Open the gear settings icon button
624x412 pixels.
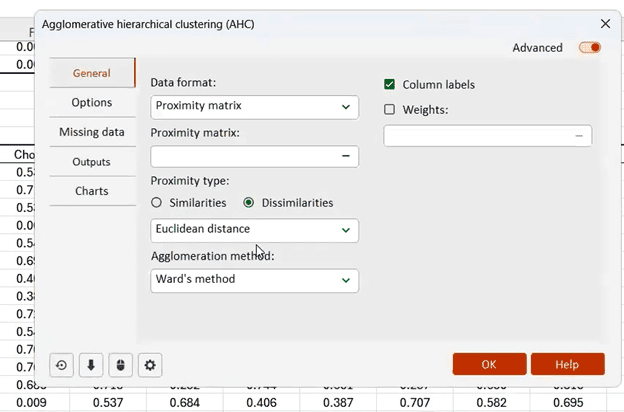point(150,365)
